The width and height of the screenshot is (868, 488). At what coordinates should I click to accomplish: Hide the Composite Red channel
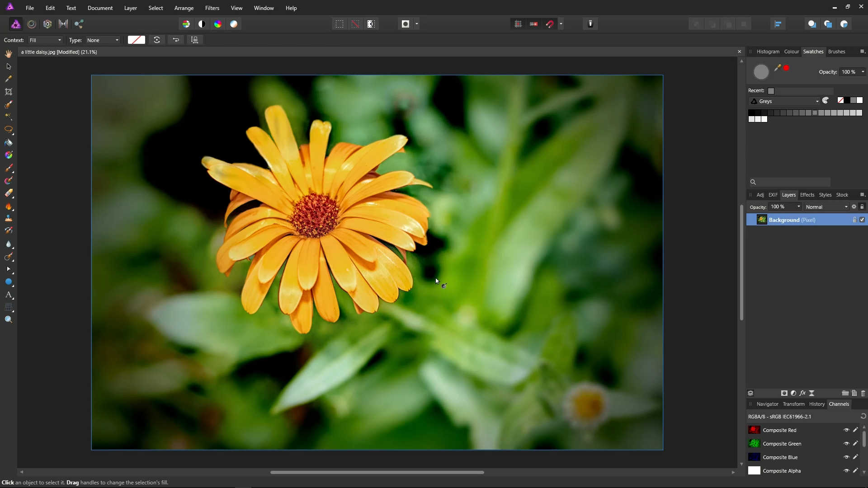(846, 430)
